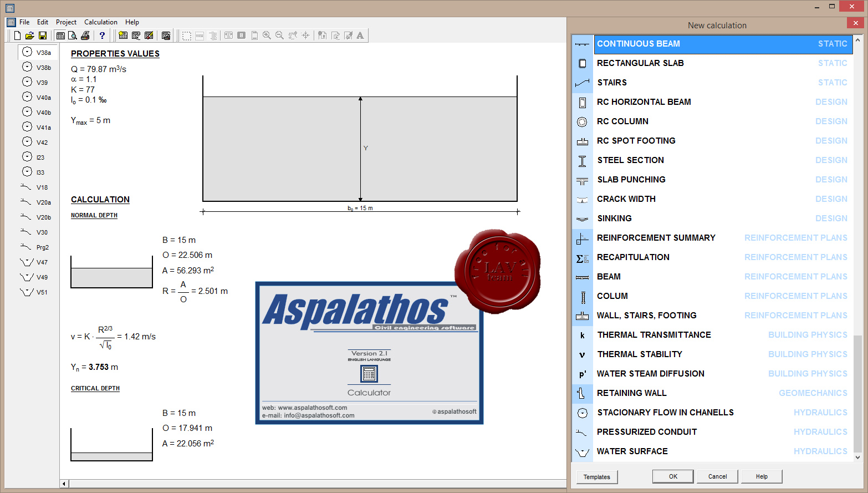The image size is (868, 493).
Task: Select WATER STEAM DIFFUSION calculation
Action: [712, 374]
